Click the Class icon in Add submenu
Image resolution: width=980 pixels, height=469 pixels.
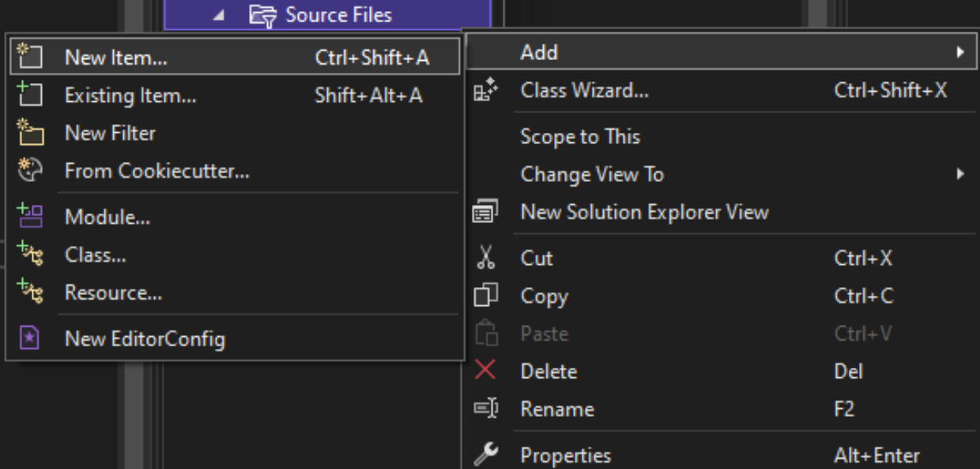29,255
